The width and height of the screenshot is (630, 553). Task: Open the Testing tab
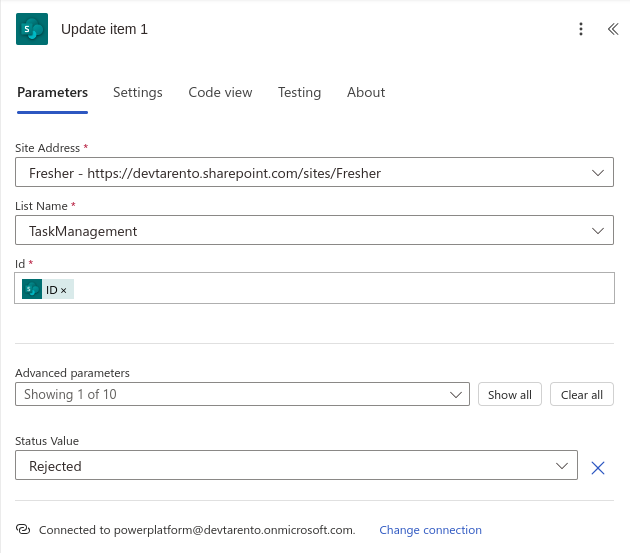pos(299,93)
